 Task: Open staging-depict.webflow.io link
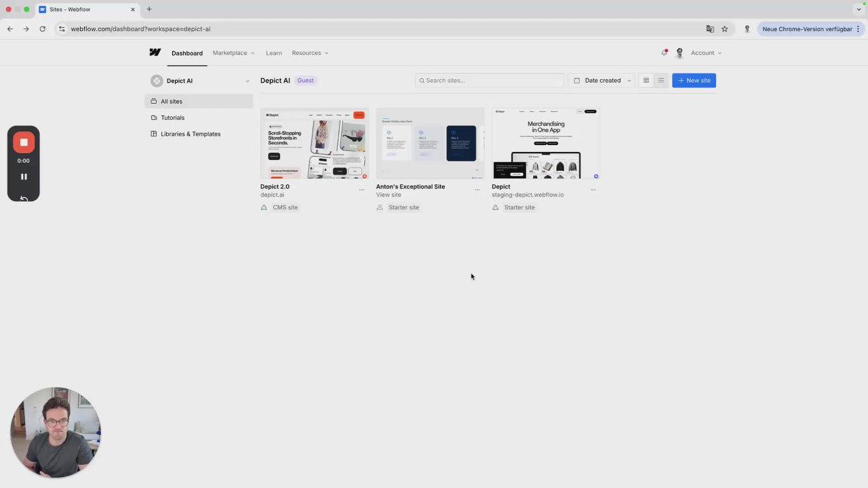[x=528, y=195]
